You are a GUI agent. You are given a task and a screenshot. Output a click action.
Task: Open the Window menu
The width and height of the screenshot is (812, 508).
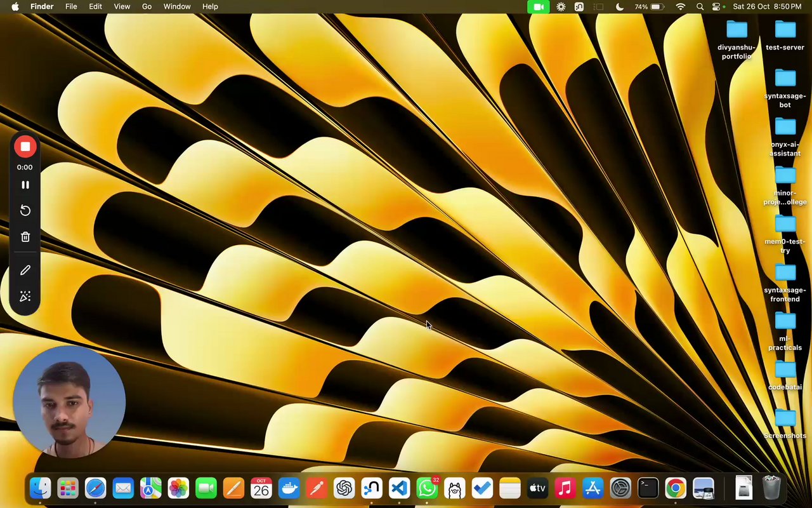pos(177,6)
